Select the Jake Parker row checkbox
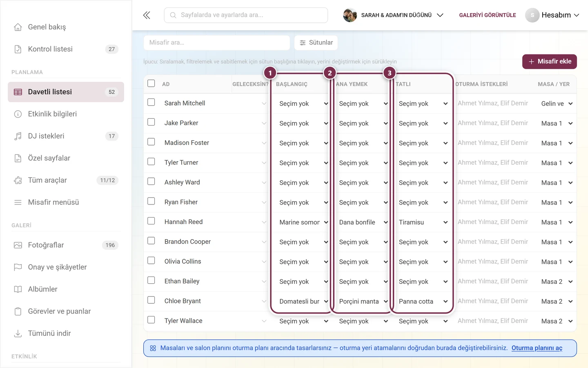 coord(151,122)
